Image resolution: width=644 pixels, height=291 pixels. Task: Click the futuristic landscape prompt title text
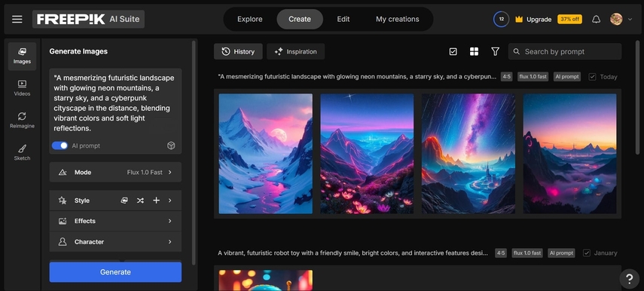[x=357, y=77]
